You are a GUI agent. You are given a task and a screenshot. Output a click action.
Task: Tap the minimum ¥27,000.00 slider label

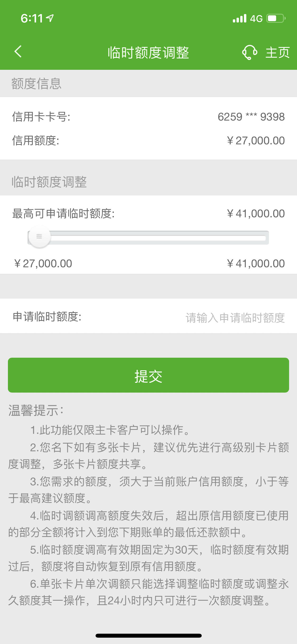(43, 264)
